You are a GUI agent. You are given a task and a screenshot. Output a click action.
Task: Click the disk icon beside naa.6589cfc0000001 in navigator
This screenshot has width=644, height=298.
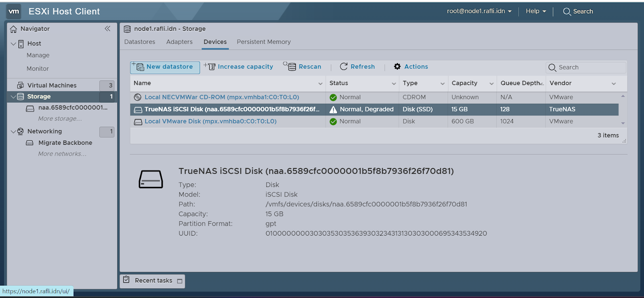tap(30, 108)
